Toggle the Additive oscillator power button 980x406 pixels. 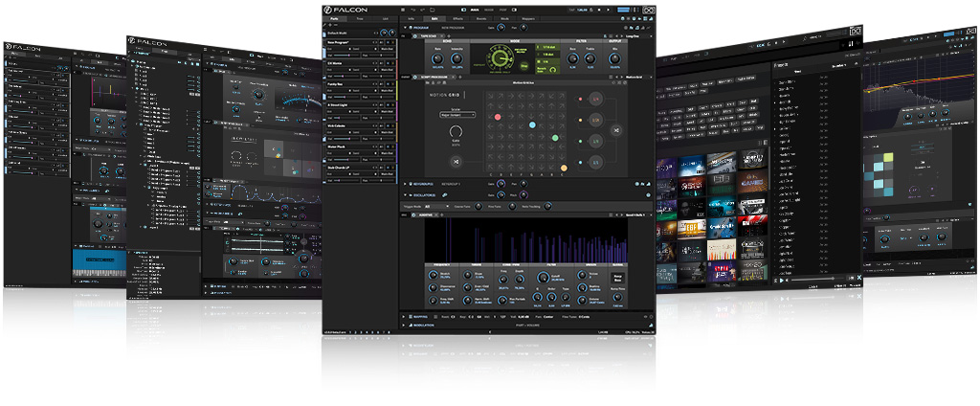click(x=413, y=215)
